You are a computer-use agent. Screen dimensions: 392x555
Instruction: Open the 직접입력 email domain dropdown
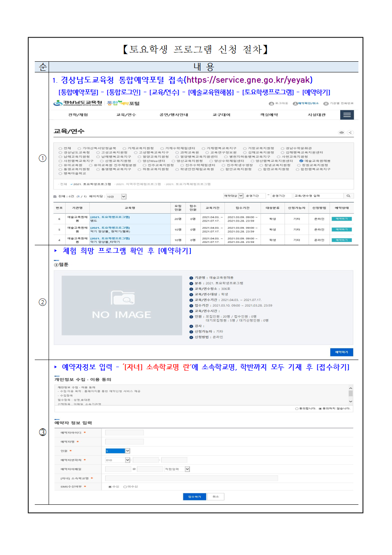coord(177,469)
